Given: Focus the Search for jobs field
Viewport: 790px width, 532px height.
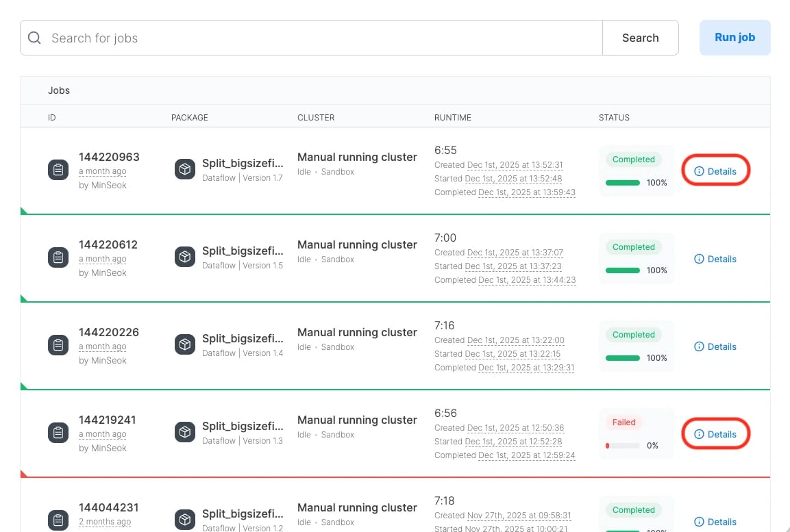Looking at the screenshot, I should (x=311, y=38).
